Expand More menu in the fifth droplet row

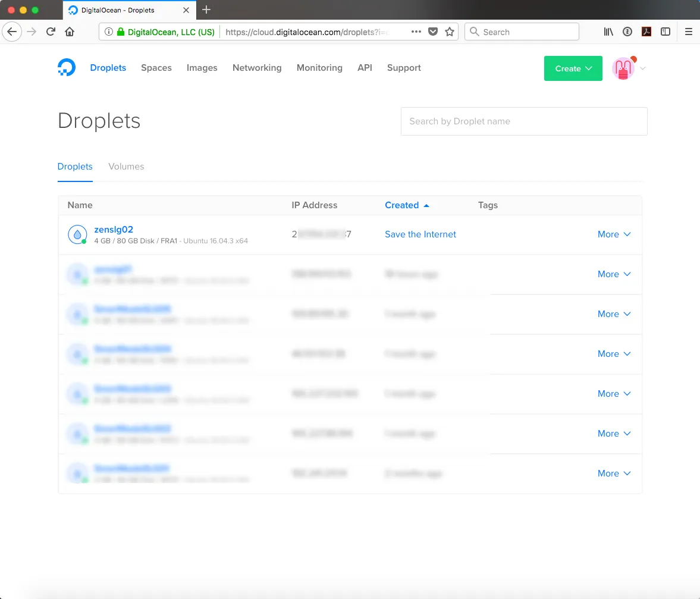(x=614, y=394)
